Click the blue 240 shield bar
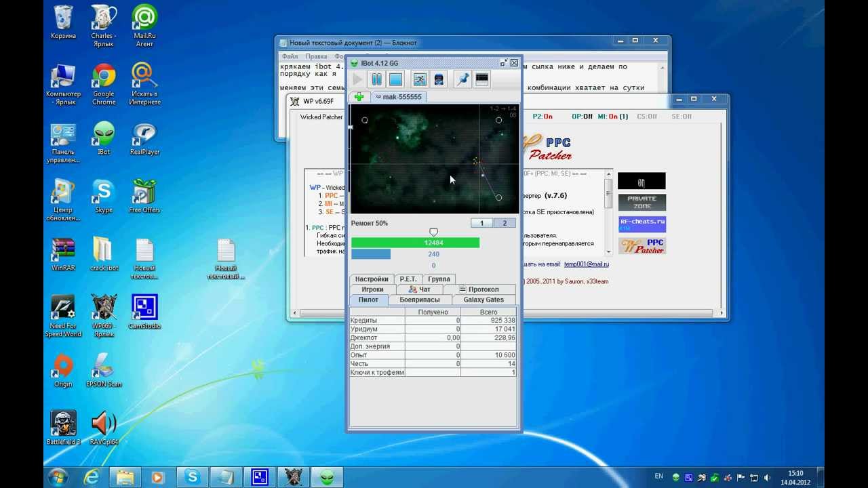 371,254
